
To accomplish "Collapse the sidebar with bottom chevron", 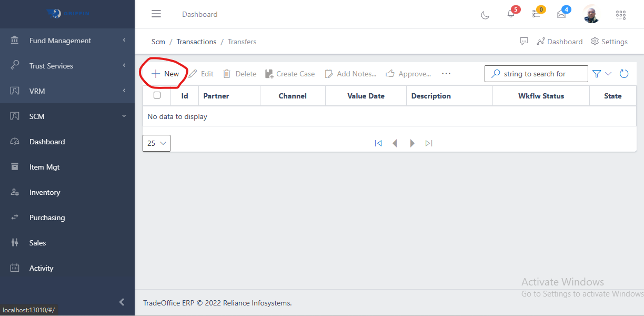I will 122,302.
